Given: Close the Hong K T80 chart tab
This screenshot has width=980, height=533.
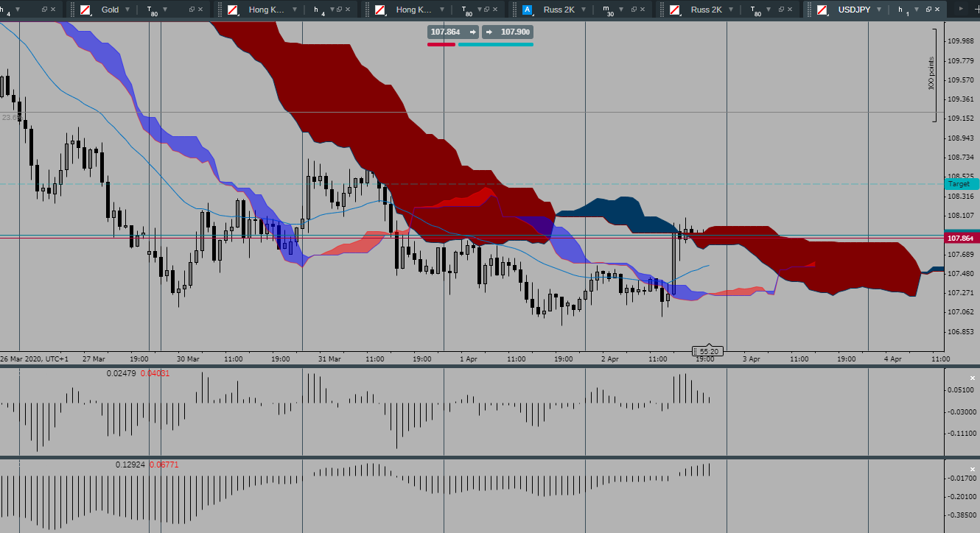Looking at the screenshot, I should (x=496, y=10).
